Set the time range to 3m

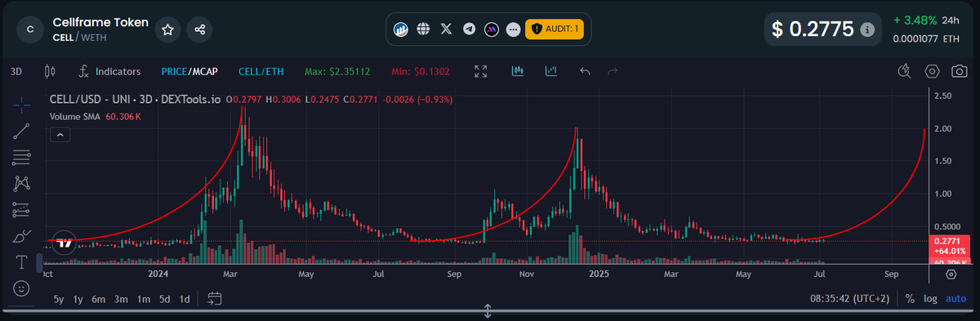[x=121, y=299]
